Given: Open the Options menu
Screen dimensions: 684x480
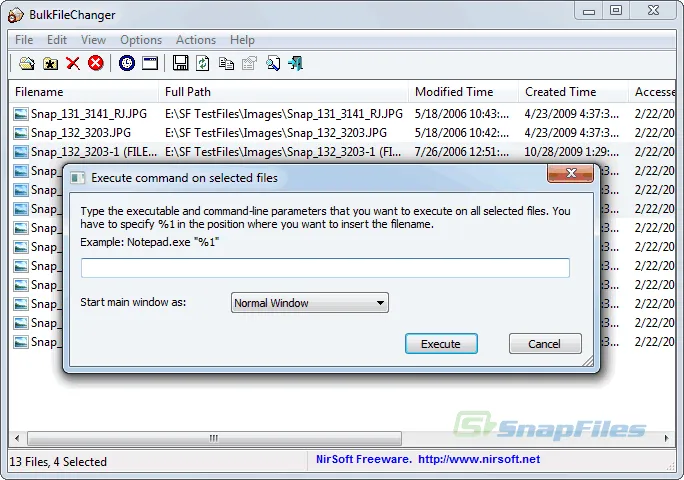Looking at the screenshot, I should (x=141, y=40).
